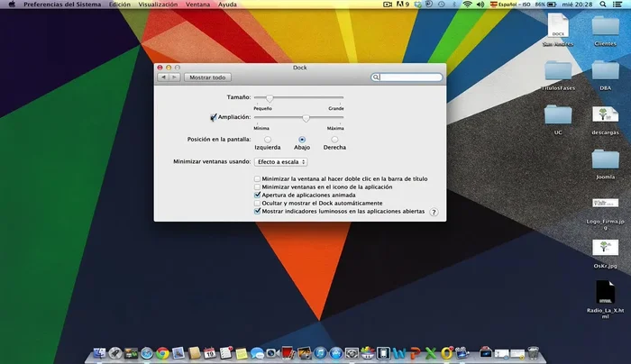This screenshot has height=364, width=631.
Task: Disable the Ampliación checkbox
Action: (214, 117)
